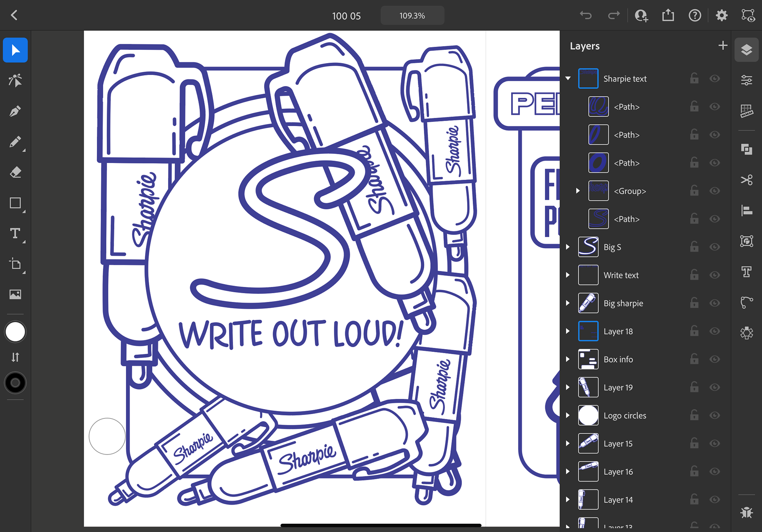Viewport: 762px width, 532px height.
Task: Select the Layer 14 row
Action: [645, 499]
